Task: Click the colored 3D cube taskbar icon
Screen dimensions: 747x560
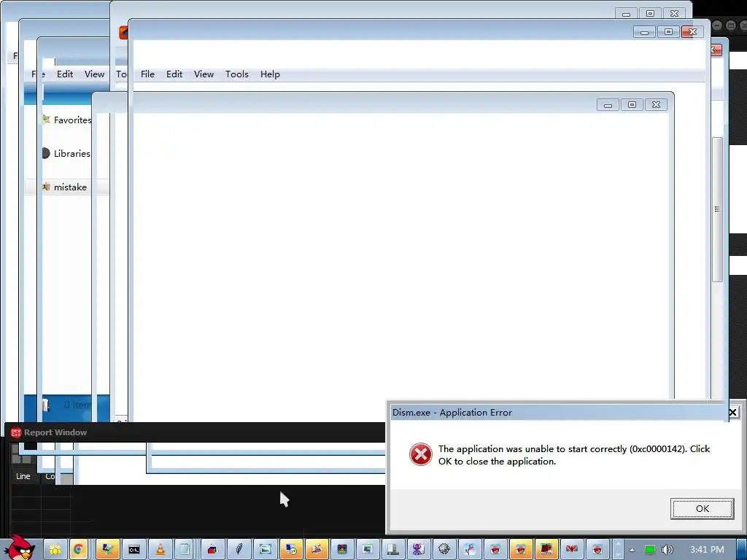Action: (x=212, y=550)
